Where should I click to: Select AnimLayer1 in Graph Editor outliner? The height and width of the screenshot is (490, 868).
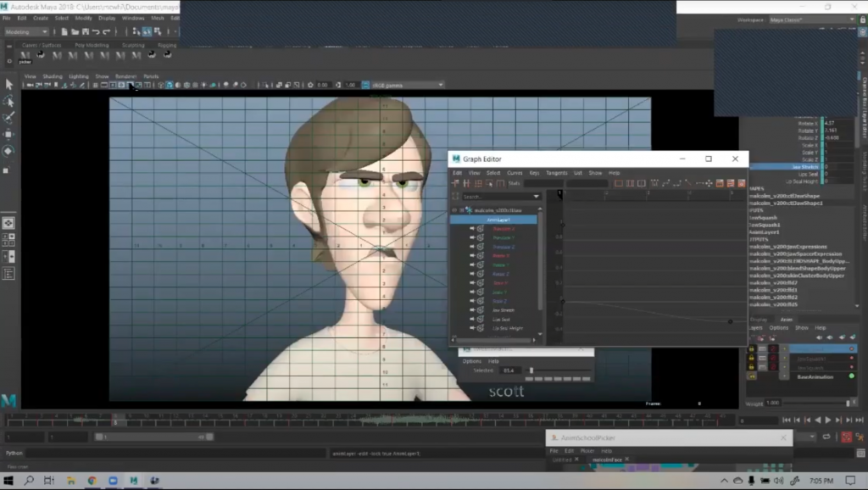tap(494, 220)
